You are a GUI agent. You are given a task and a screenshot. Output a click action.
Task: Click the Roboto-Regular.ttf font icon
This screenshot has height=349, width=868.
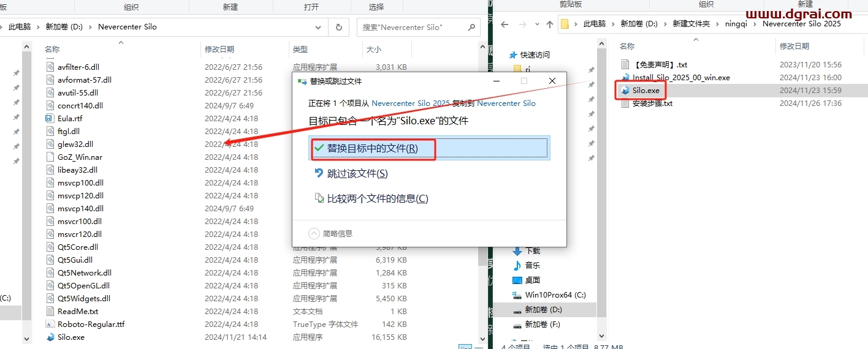click(51, 324)
